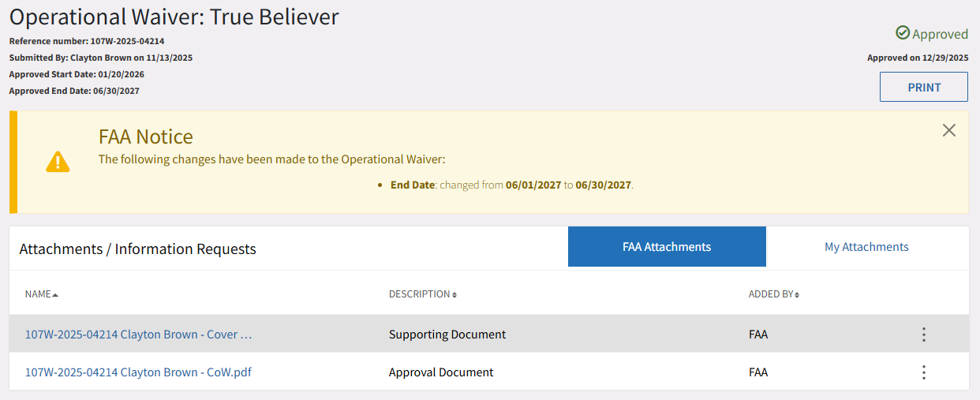980x400 pixels.
Task: Click the reference number 107W-2025-04214 line
Action: (x=87, y=41)
